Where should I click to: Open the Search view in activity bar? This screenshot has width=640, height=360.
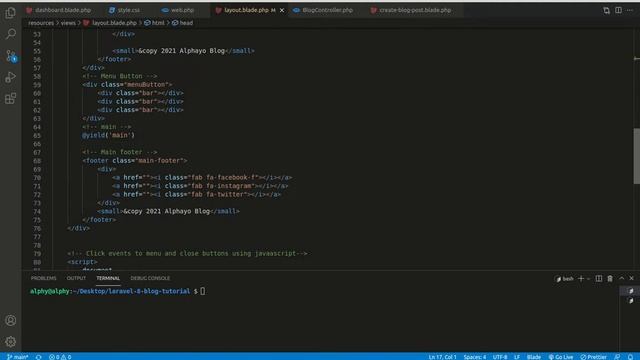click(x=11, y=34)
